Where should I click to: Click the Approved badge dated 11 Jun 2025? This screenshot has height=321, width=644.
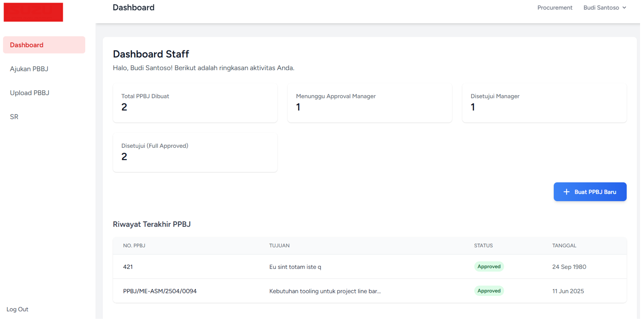[x=489, y=291]
